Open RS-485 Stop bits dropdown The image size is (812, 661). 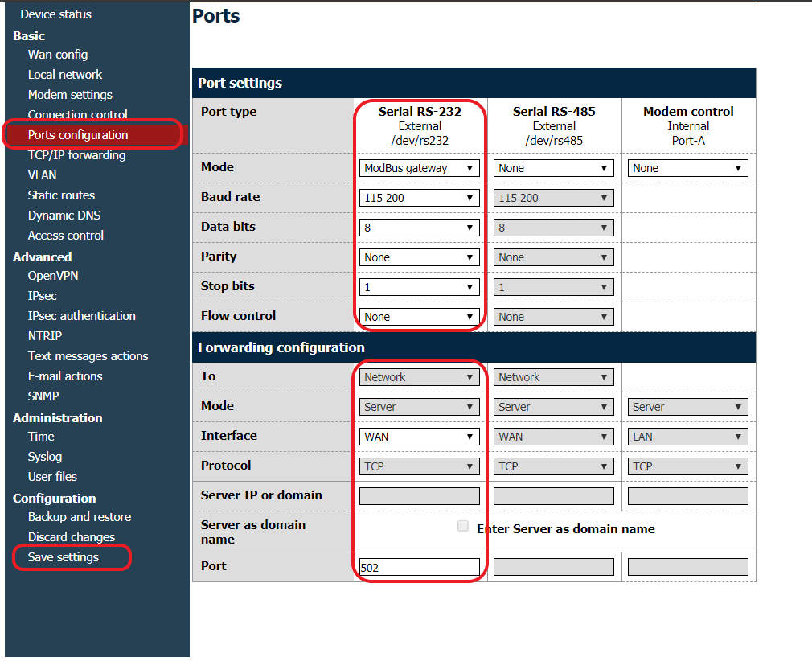click(x=554, y=287)
